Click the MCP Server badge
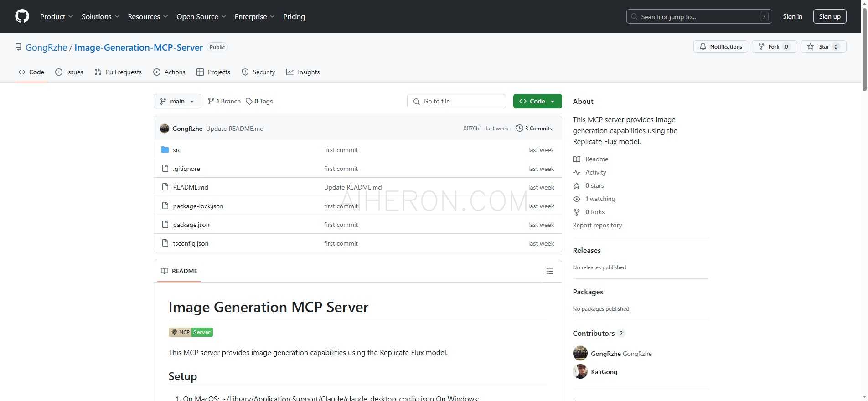 (191, 332)
